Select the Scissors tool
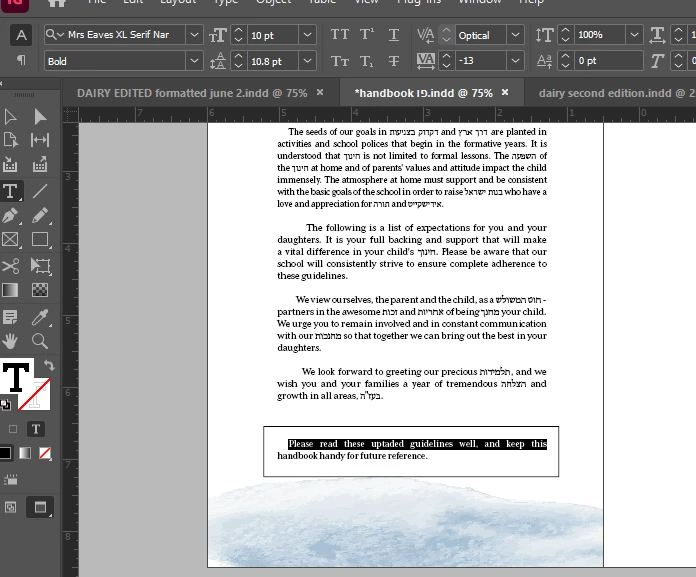Screen dimensions: 696x577 pyautogui.click(x=10, y=266)
